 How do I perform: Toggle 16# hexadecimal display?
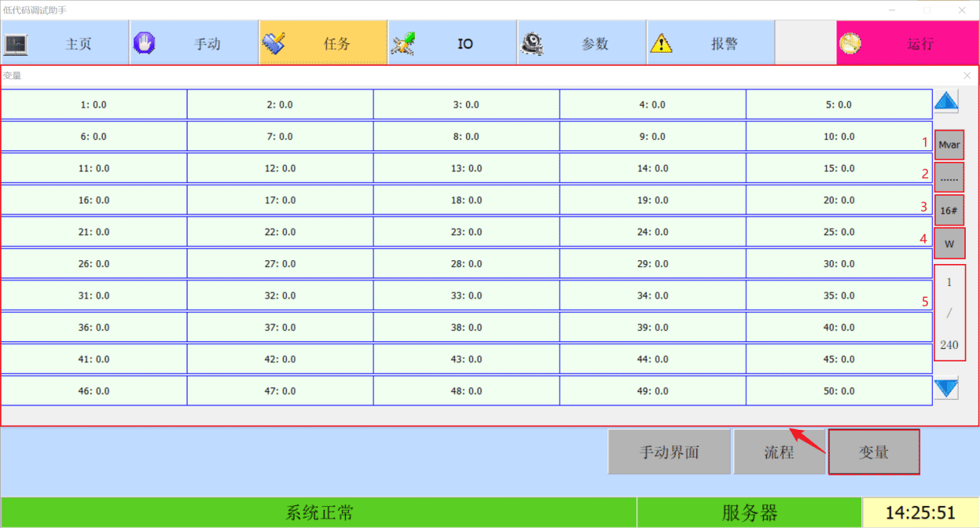pyautogui.click(x=949, y=211)
